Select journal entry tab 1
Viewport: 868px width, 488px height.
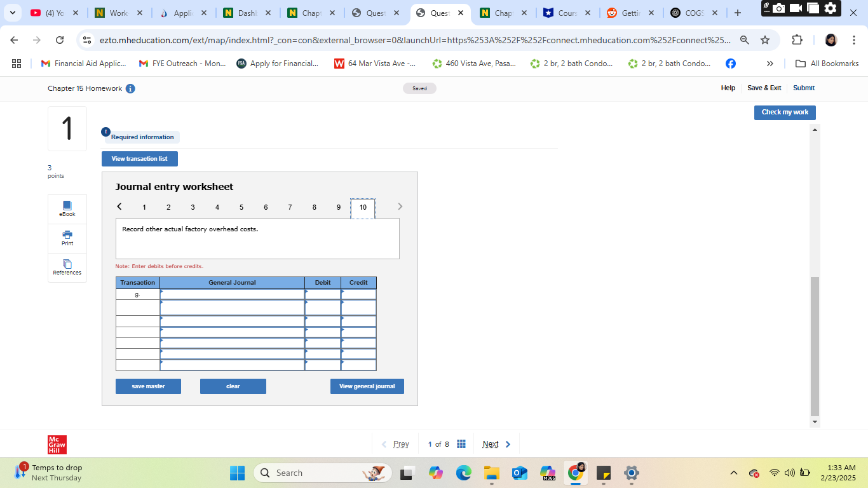[144, 207]
